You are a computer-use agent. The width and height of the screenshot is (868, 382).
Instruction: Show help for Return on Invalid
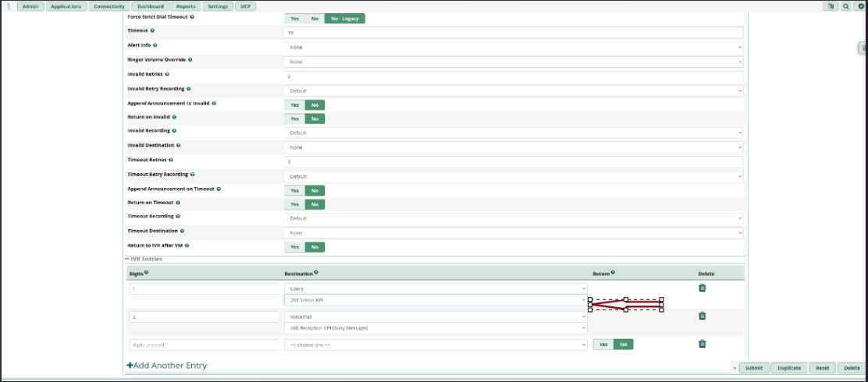tap(174, 117)
